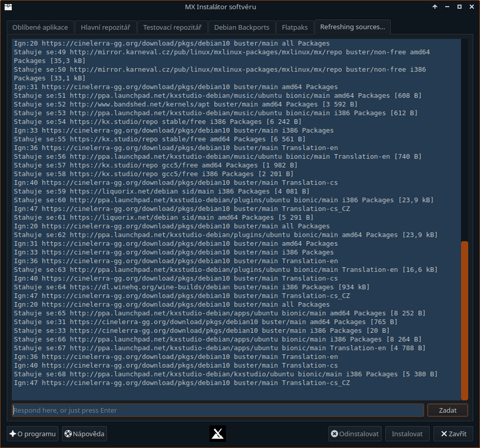This screenshot has width=480, height=448.
Task: Open the Hlavní repozitář tab
Action: (x=106, y=27)
